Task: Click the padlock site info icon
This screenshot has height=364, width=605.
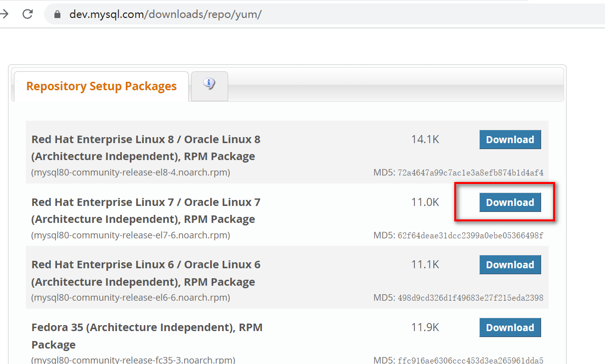Action: coord(58,14)
